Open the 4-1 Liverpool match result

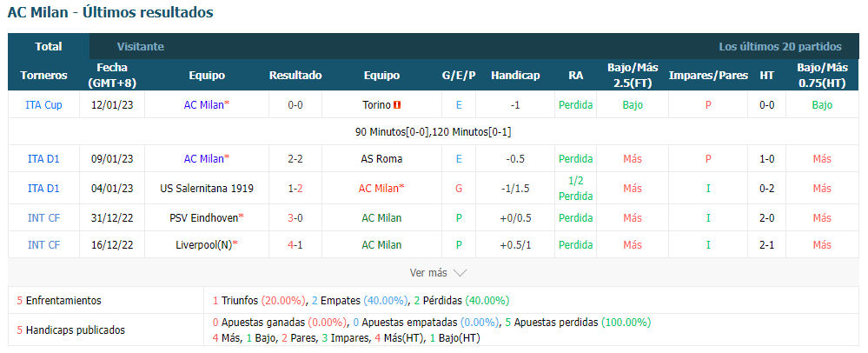coord(295,244)
